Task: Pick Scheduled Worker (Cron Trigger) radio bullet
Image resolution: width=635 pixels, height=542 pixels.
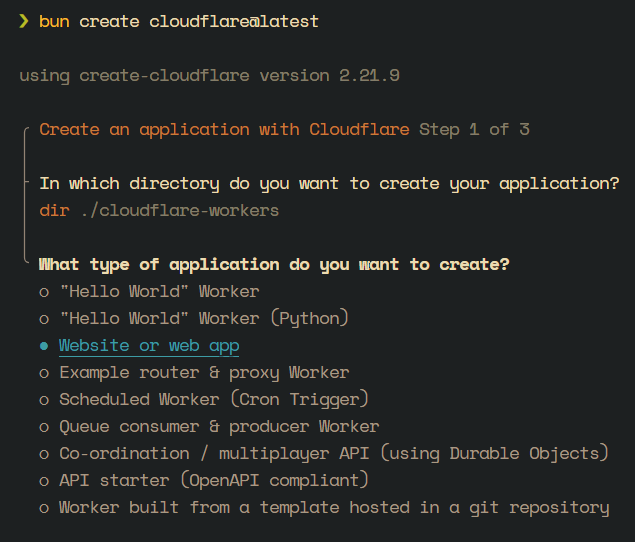Action: click(x=44, y=401)
